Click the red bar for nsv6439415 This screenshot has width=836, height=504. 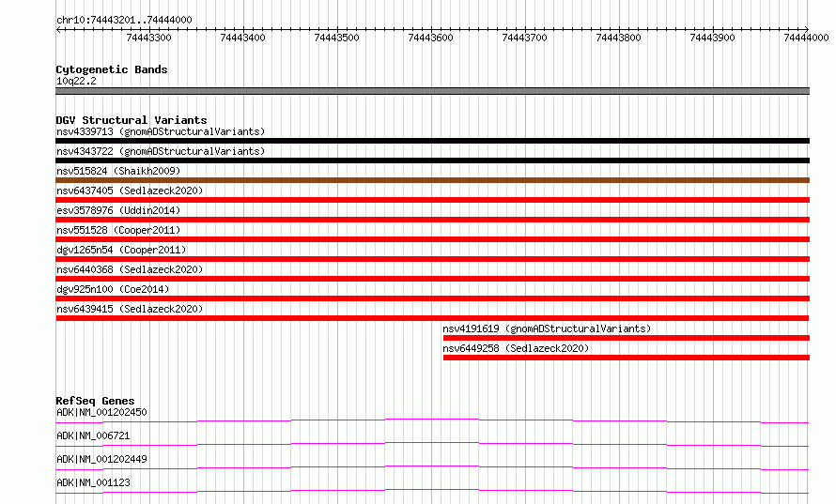(432, 318)
